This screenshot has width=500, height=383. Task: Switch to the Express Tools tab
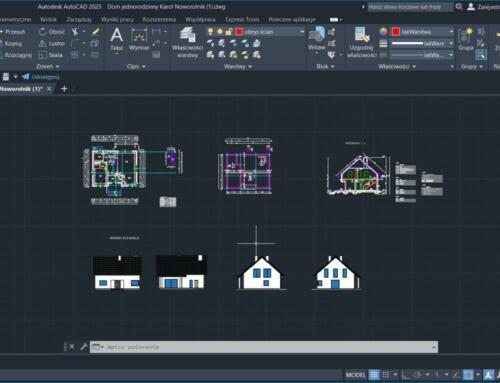242,20
